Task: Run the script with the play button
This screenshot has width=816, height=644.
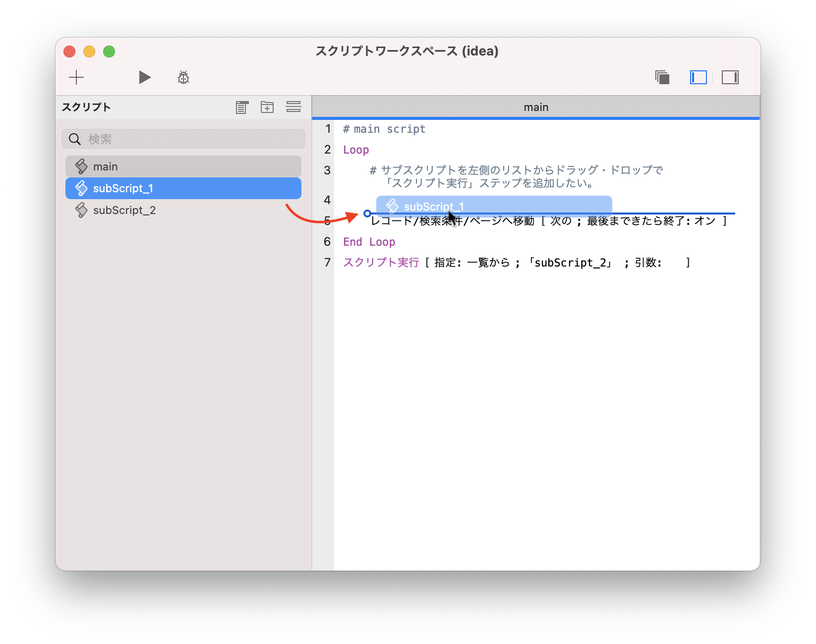Action: [145, 77]
